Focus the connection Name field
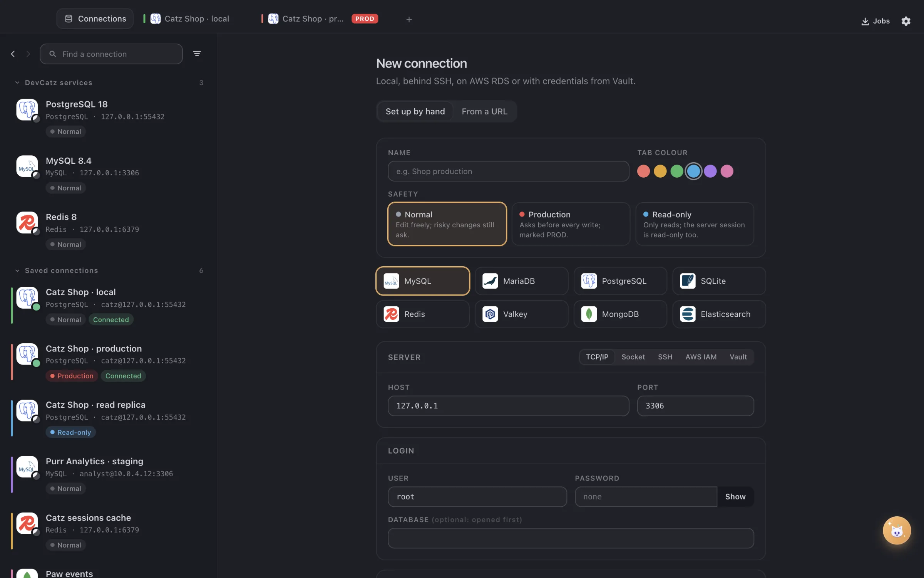924x578 pixels. point(508,171)
